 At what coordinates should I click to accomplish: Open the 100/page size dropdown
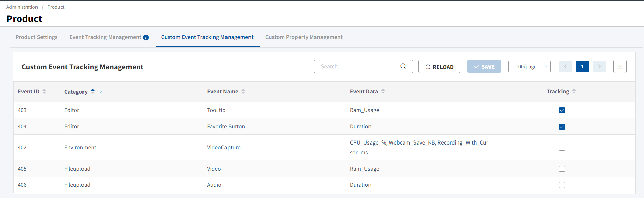pyautogui.click(x=529, y=66)
